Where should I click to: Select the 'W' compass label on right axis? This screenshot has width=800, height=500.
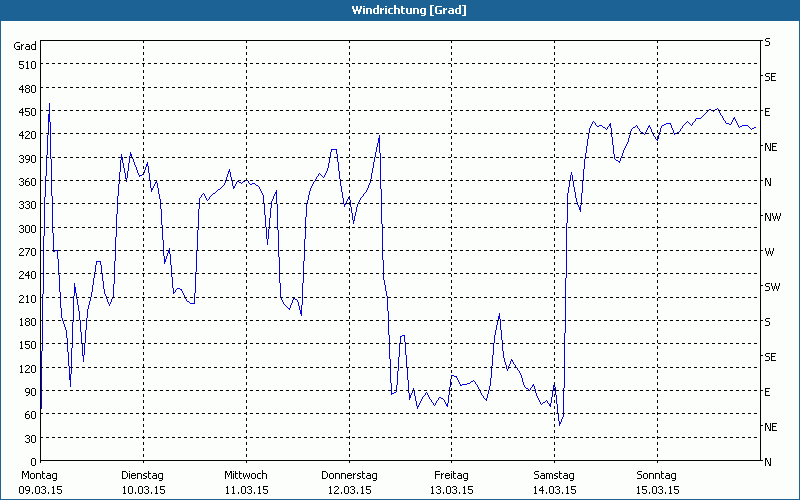pyautogui.click(x=769, y=252)
